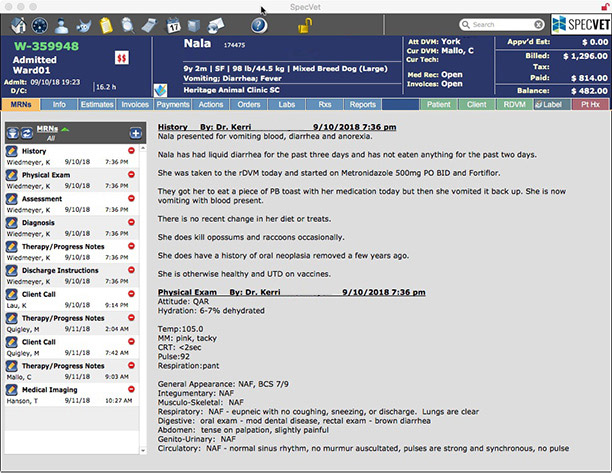Open the Orders tab

tap(249, 105)
